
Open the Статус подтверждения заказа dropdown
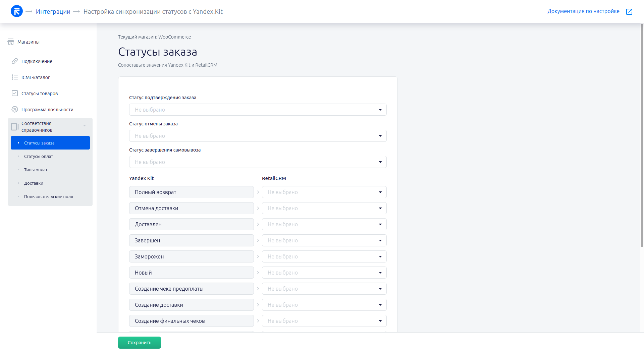tap(258, 110)
